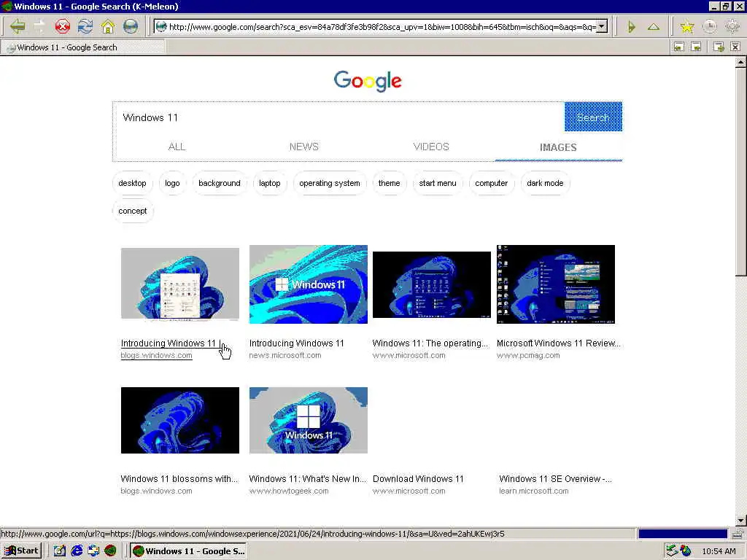Viewport: 747px width, 560px height.
Task: Click the scrollbar down arrow
Action: [741, 521]
